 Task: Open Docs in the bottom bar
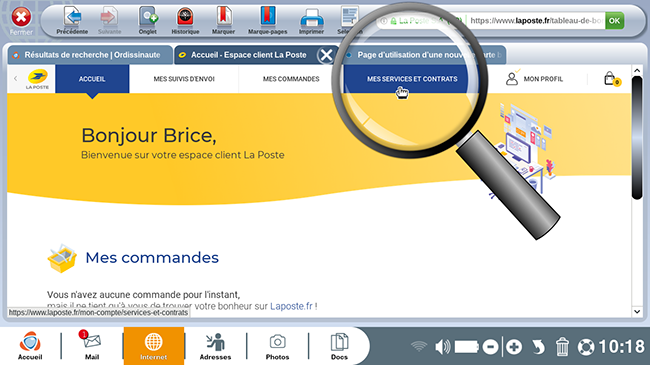(x=339, y=346)
